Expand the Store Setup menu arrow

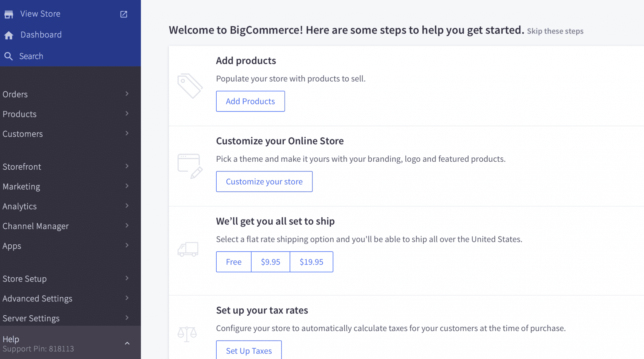pos(127,278)
